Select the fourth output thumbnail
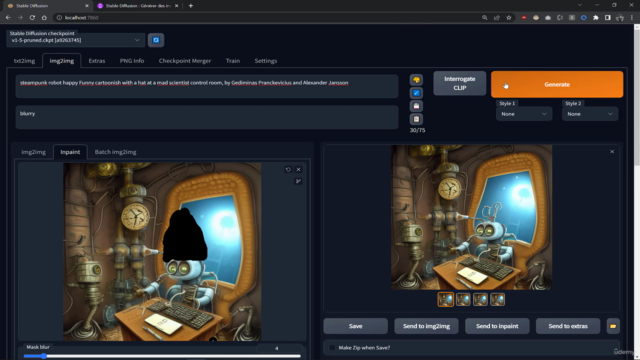The image size is (640, 360). coord(497,300)
